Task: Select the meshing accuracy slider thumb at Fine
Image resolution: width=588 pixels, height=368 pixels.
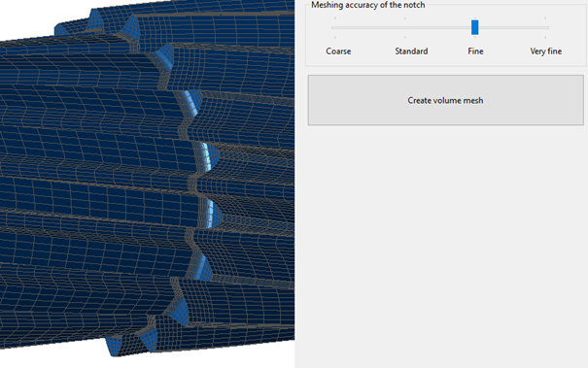Action: tap(474, 27)
